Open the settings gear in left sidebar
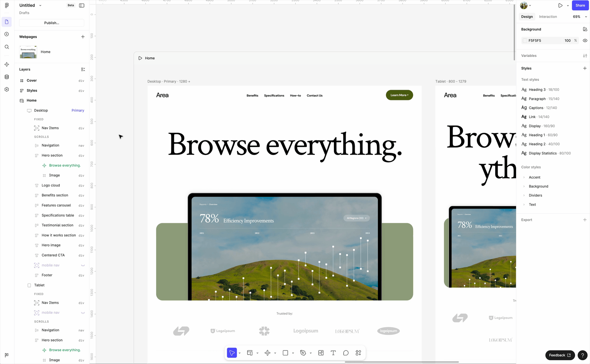590x364 pixels. [x=7, y=89]
